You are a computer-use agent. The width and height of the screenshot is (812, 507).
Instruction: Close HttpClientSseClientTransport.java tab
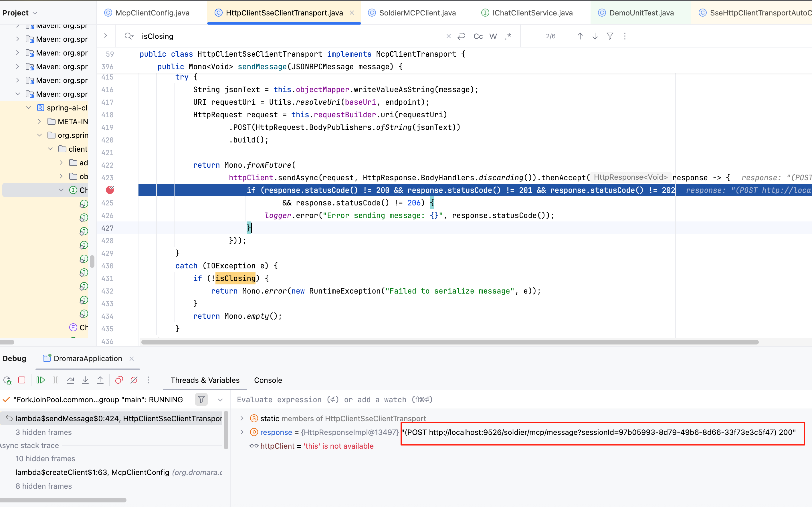(x=352, y=13)
